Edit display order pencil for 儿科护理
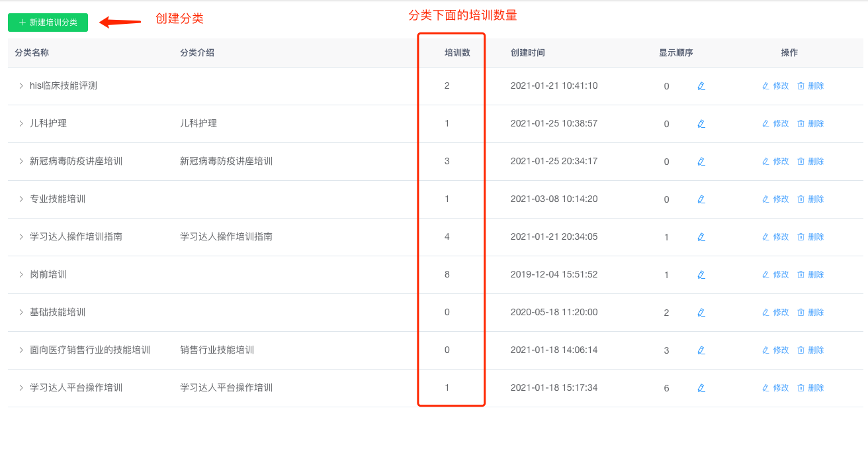This screenshot has width=868, height=453. point(701,124)
